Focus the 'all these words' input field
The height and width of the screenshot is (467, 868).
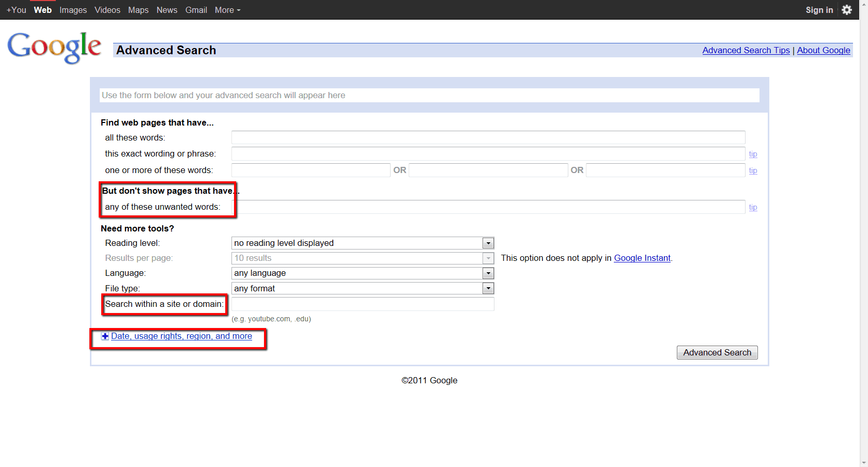(x=488, y=137)
